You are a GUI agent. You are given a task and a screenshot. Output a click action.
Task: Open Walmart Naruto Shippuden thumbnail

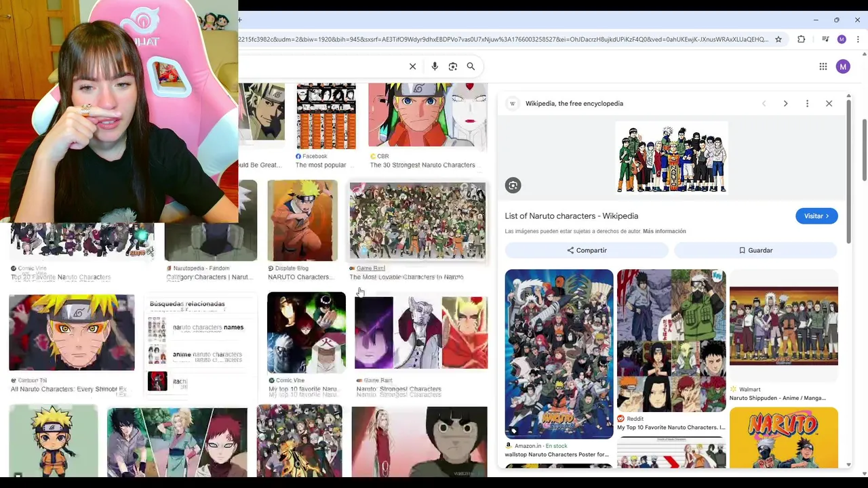tap(783, 326)
